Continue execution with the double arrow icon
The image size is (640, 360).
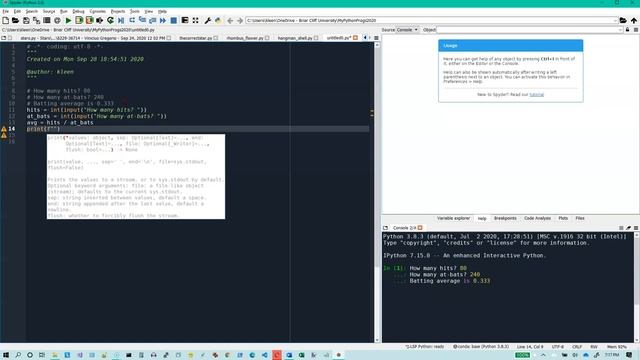(163, 20)
